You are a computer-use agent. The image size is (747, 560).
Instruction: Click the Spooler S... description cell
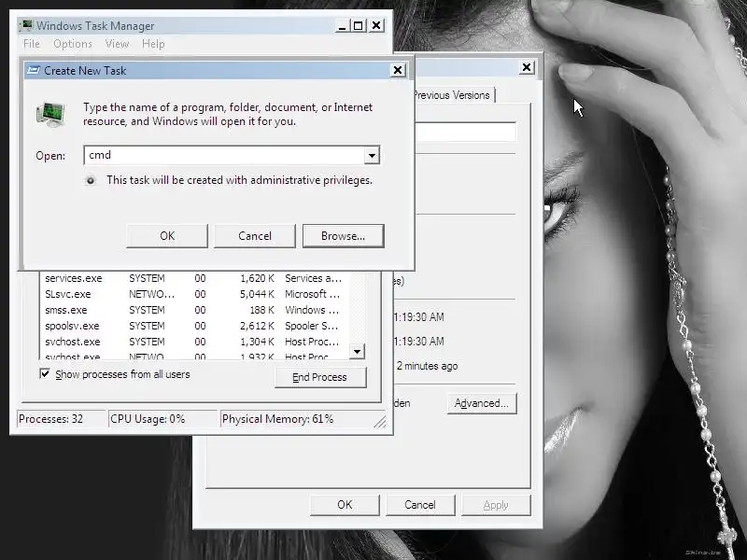[x=312, y=326]
